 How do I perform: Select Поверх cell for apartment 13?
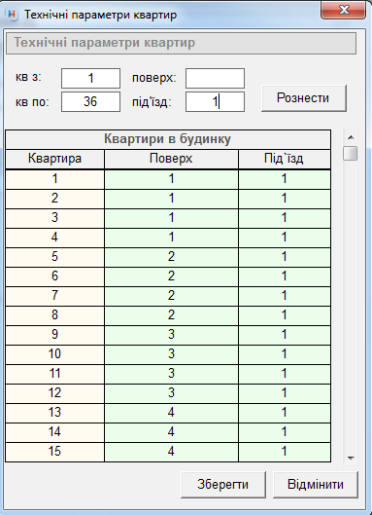tap(171, 413)
